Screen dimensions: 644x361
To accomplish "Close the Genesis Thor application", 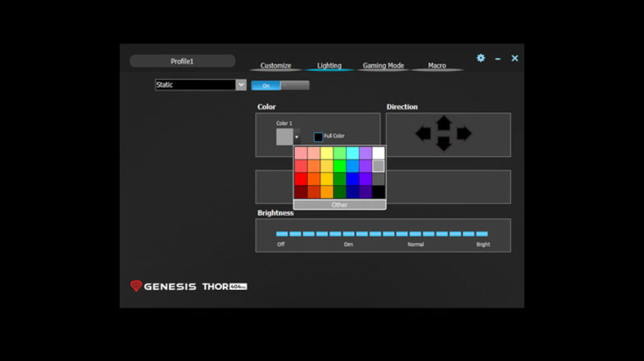I will [515, 58].
